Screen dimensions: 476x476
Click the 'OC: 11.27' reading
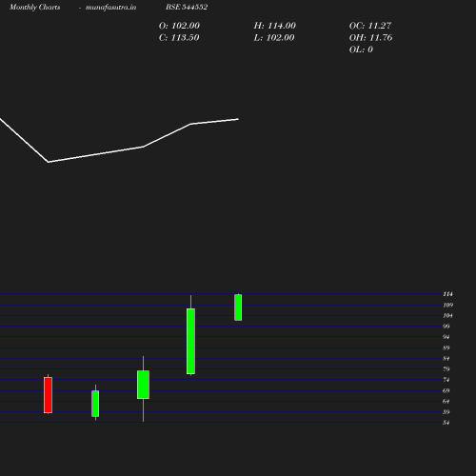(370, 26)
